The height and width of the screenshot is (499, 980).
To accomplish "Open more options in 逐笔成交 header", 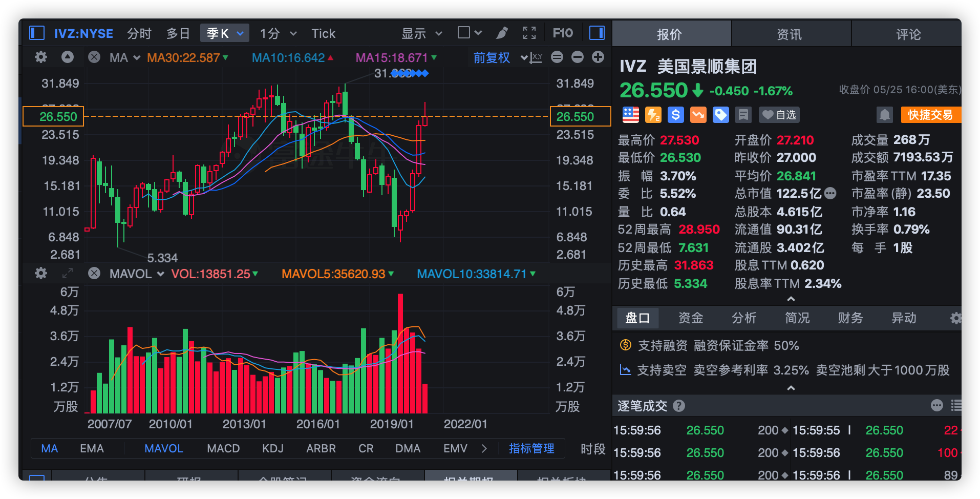I will 937,406.
